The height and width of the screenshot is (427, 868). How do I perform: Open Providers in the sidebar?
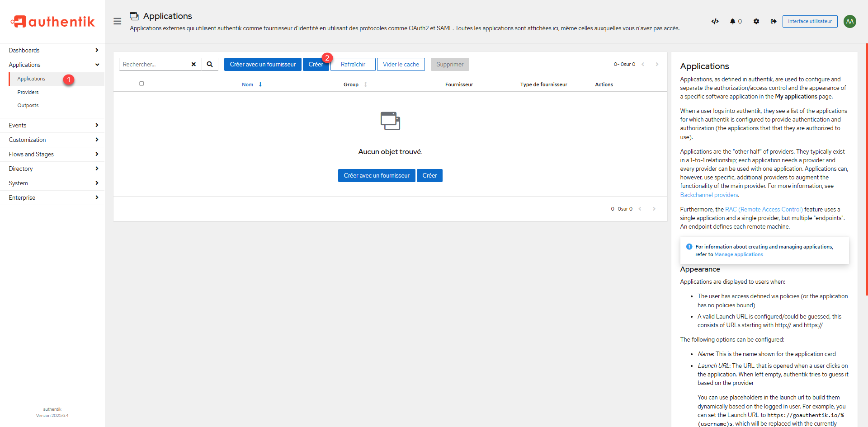pyautogui.click(x=28, y=92)
